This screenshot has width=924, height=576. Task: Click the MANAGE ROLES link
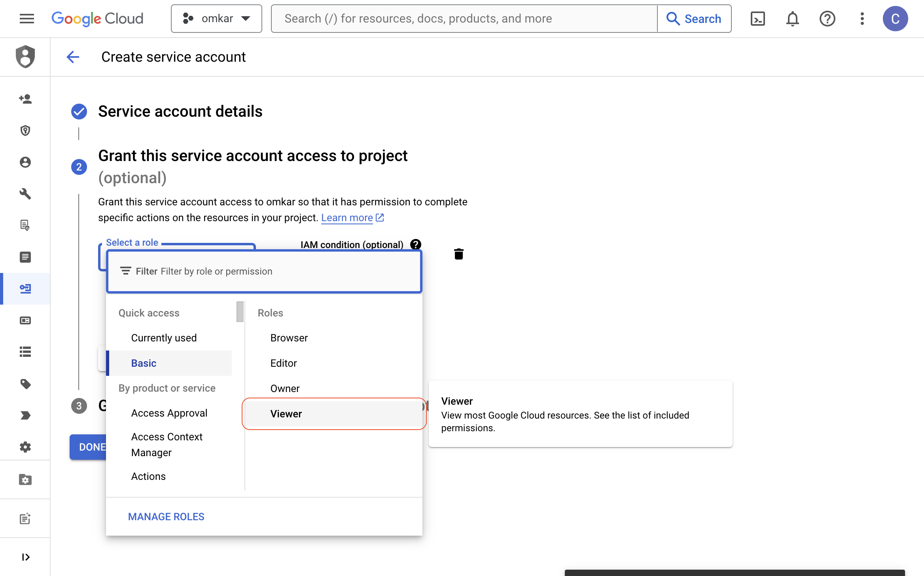(166, 517)
